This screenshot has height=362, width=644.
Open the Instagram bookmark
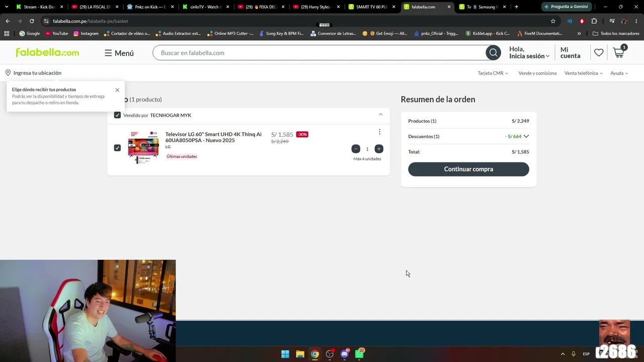pyautogui.click(x=86, y=34)
